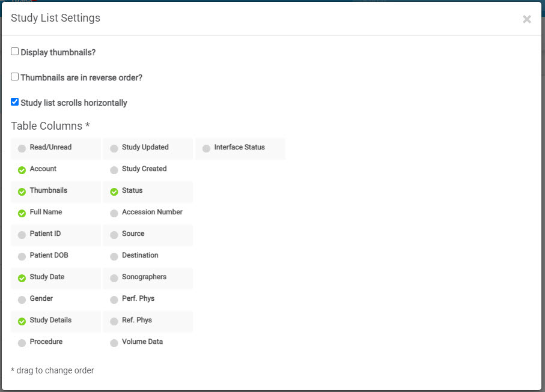
Task: Enable the Source column dot
Action: [114, 235]
